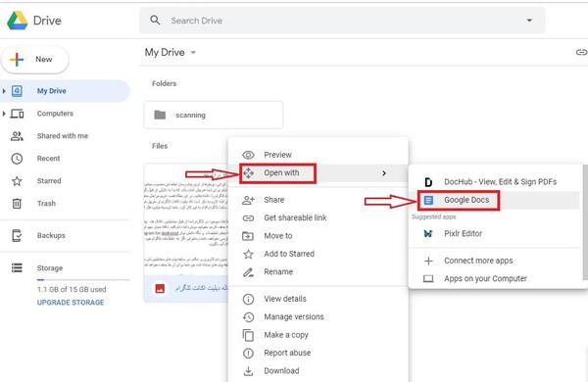Image resolution: width=588 pixels, height=382 pixels.
Task: Choose Move to from context menu
Action: pos(318,236)
